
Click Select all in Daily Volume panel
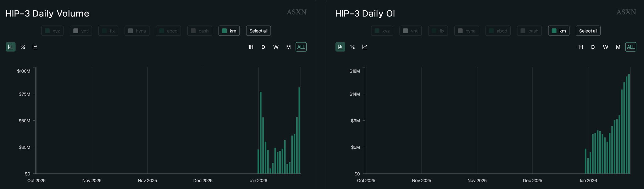click(x=258, y=31)
